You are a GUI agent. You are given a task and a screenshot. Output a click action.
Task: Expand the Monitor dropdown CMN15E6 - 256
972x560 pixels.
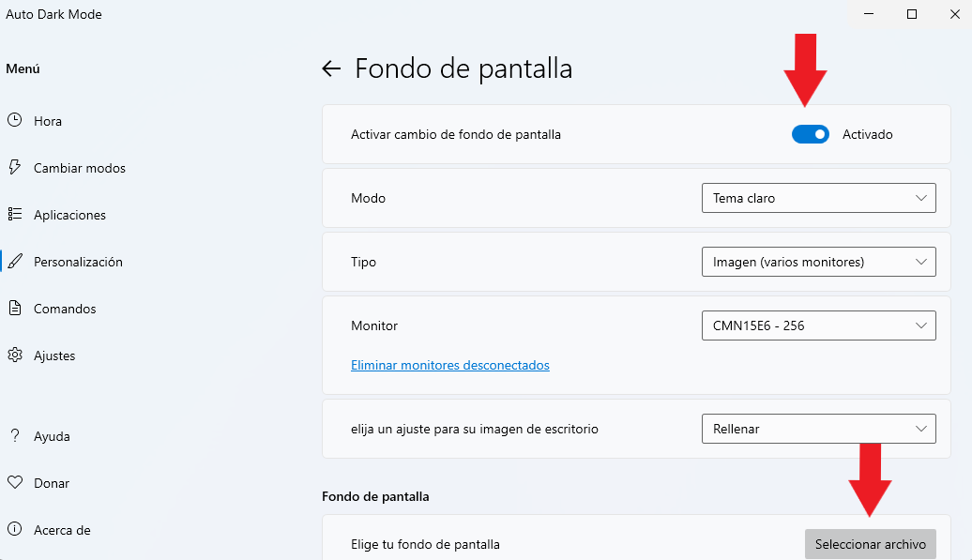point(818,325)
